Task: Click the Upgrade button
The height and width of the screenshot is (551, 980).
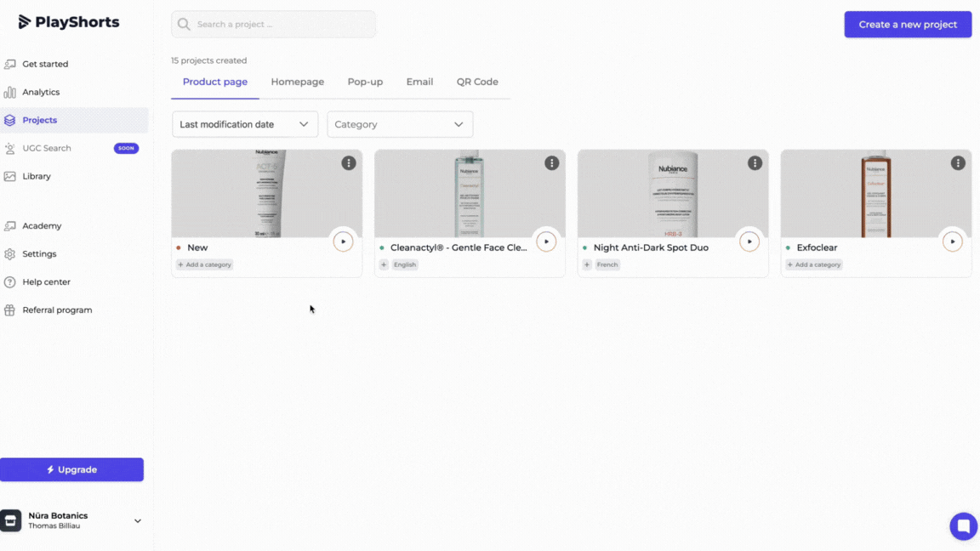Action: coord(71,469)
